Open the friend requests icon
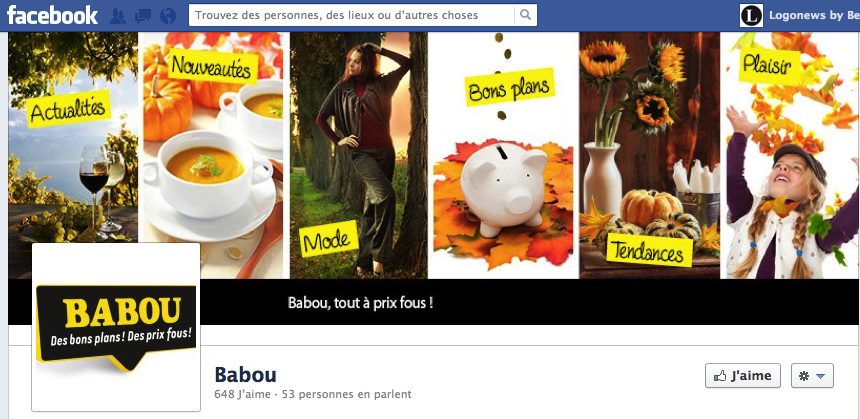Image resolution: width=860 pixels, height=419 pixels. pos(117,16)
